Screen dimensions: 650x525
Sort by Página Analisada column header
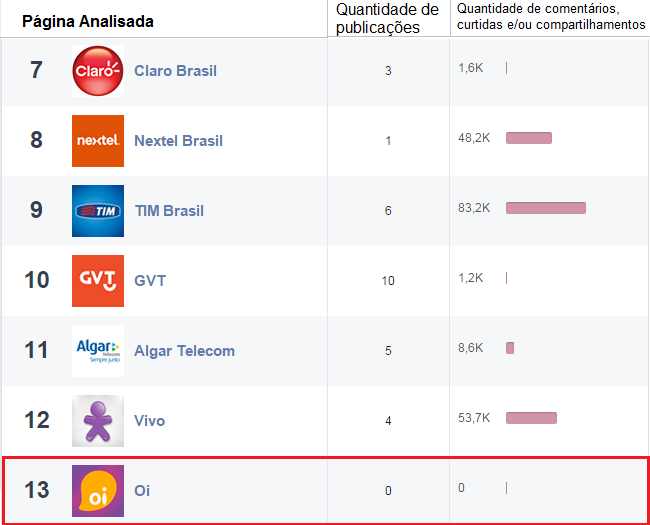point(88,21)
